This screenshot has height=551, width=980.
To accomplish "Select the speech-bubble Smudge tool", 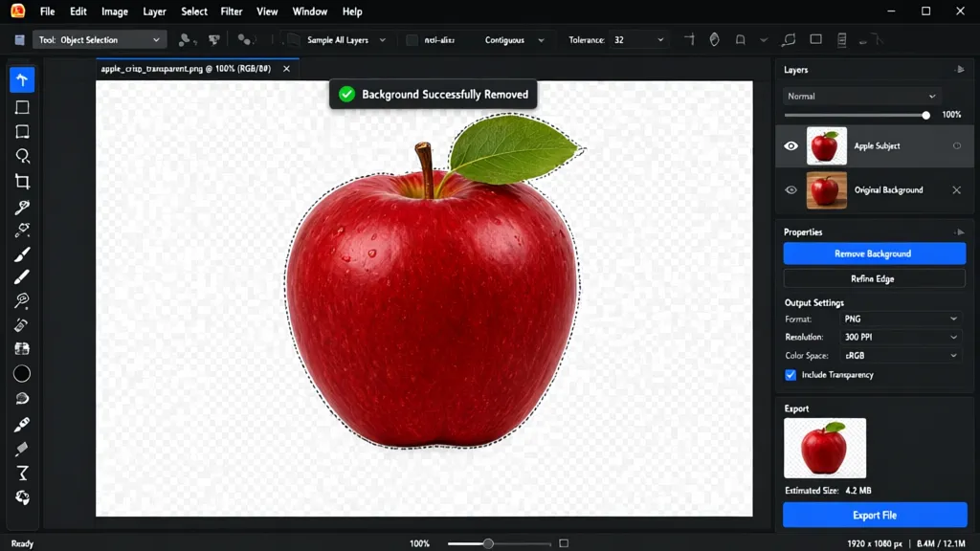I will 22,399.
